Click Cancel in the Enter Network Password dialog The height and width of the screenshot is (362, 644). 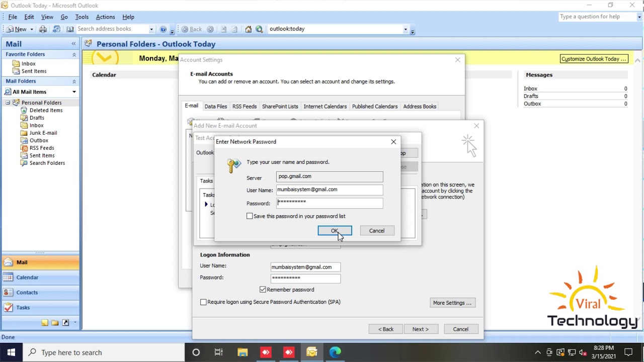(377, 231)
